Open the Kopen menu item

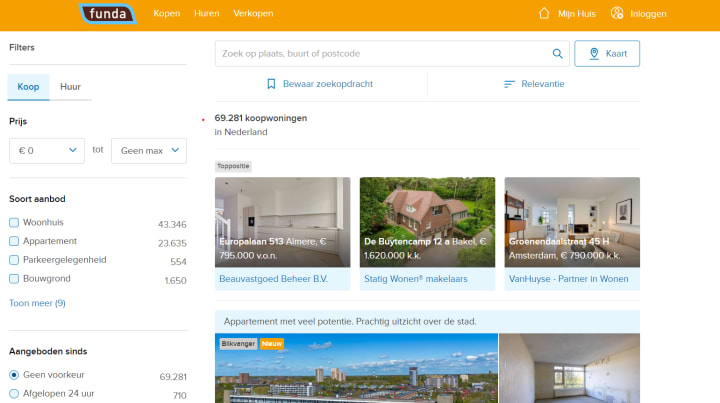[x=167, y=13]
